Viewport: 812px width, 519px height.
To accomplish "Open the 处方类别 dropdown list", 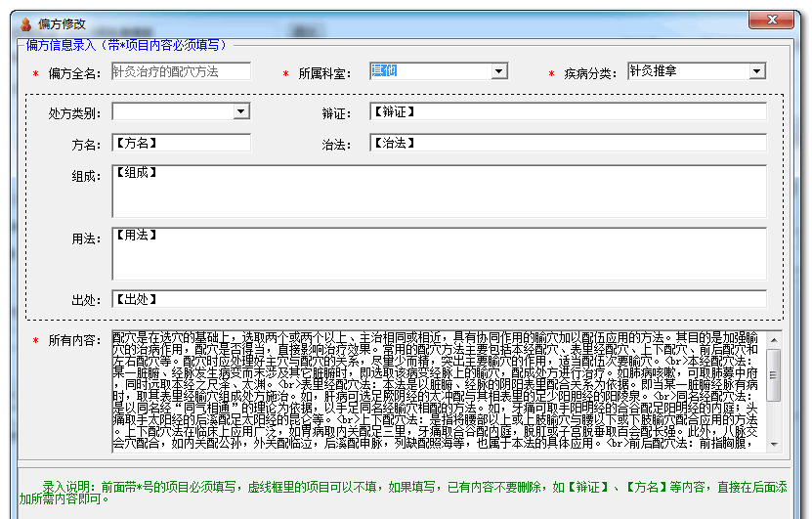I will (x=241, y=111).
